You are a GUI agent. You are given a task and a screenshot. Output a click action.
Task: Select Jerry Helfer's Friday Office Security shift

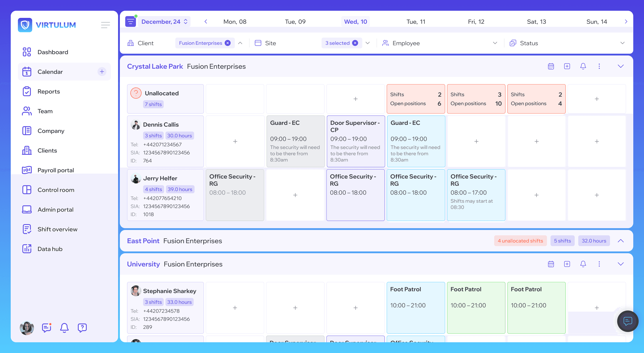click(476, 195)
